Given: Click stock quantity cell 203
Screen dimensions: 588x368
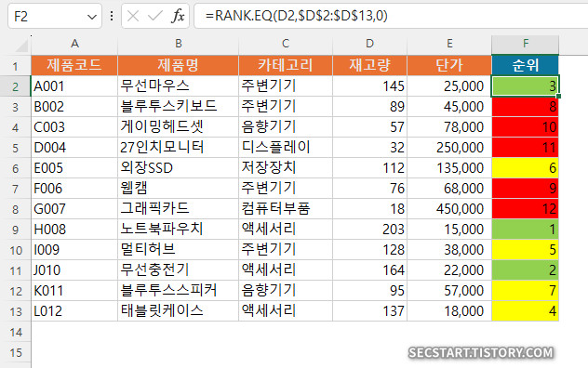Looking at the screenshot, I should [x=369, y=229].
